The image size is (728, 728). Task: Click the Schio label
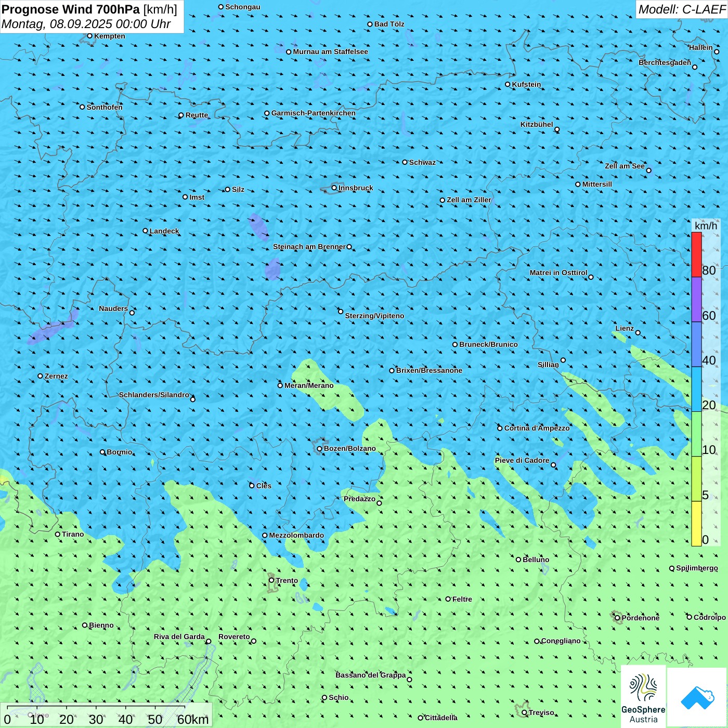(339, 697)
